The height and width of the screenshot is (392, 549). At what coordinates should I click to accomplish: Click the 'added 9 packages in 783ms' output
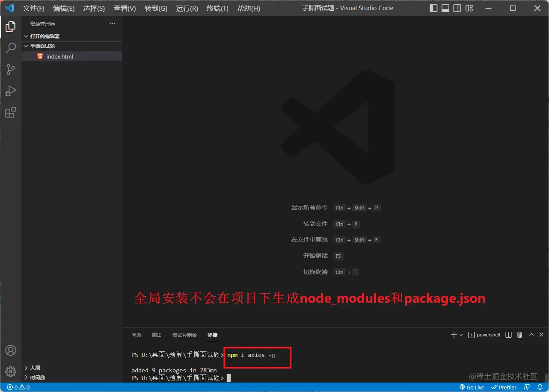174,370
